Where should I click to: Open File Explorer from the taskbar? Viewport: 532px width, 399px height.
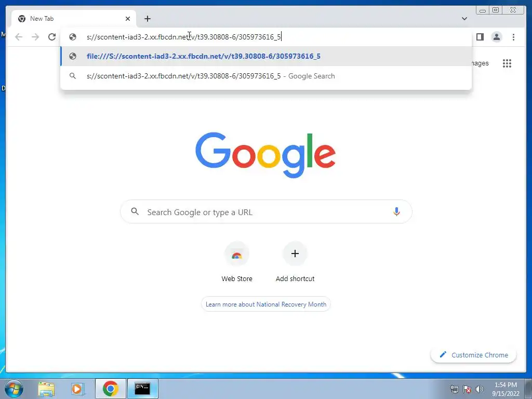[x=46, y=389]
